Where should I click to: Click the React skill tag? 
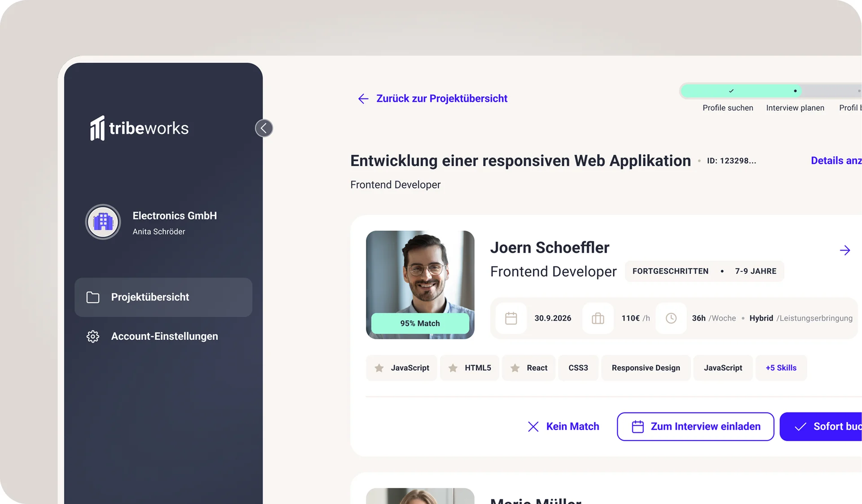tap(528, 368)
